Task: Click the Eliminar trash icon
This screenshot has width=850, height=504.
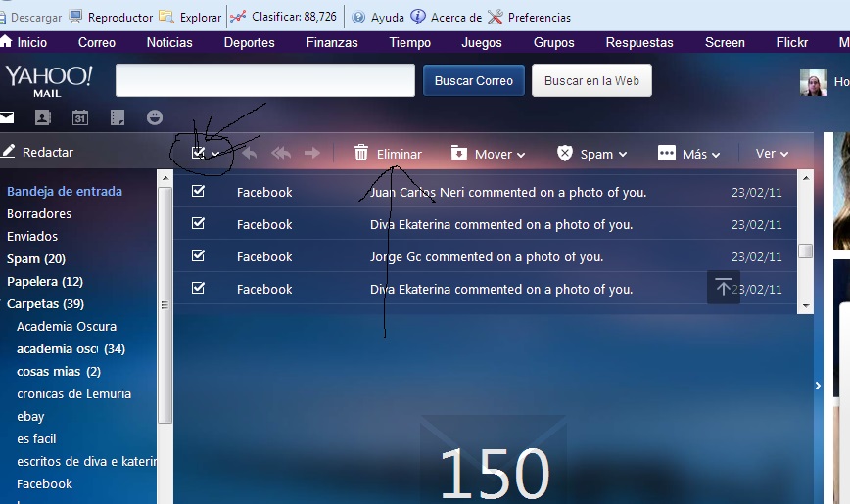Action: (x=361, y=153)
